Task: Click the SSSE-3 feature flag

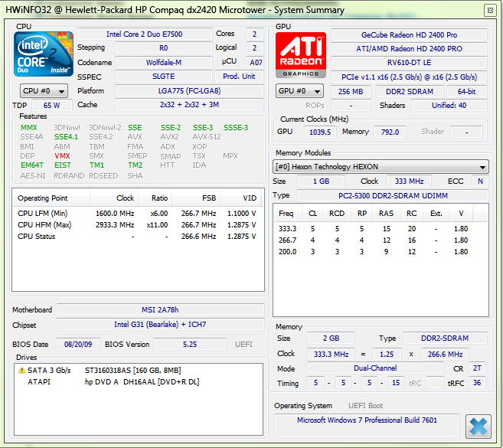Action: click(236, 128)
